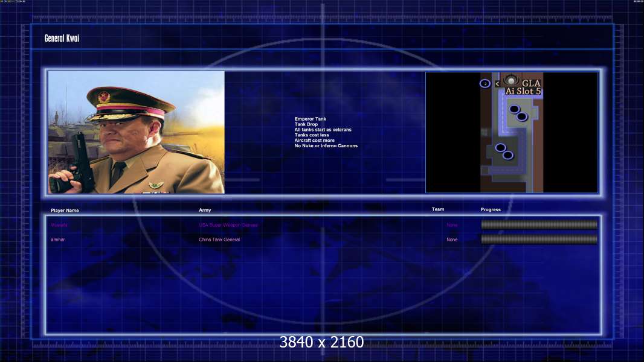Click the 'Progress' column header
644x362 pixels.
coord(491,209)
